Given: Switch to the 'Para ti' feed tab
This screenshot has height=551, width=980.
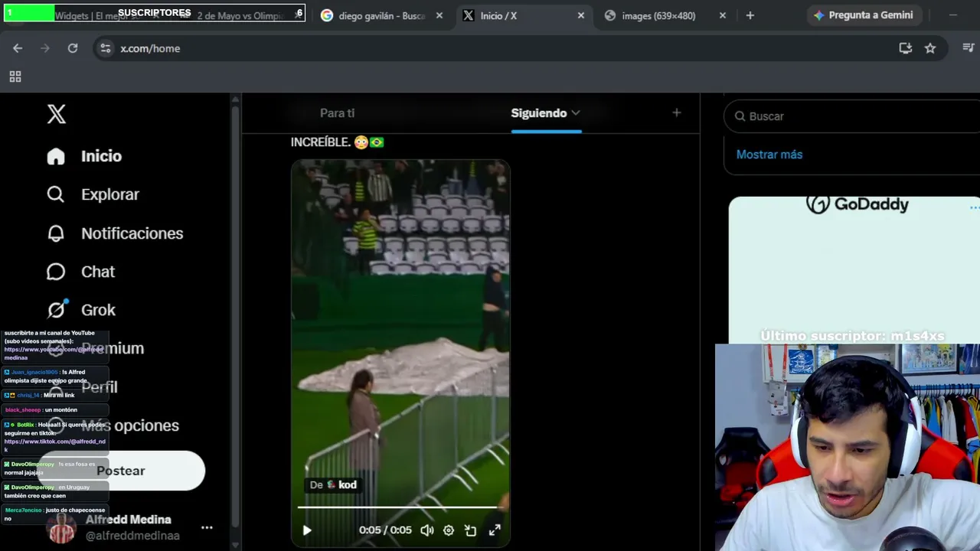Looking at the screenshot, I should click(337, 113).
